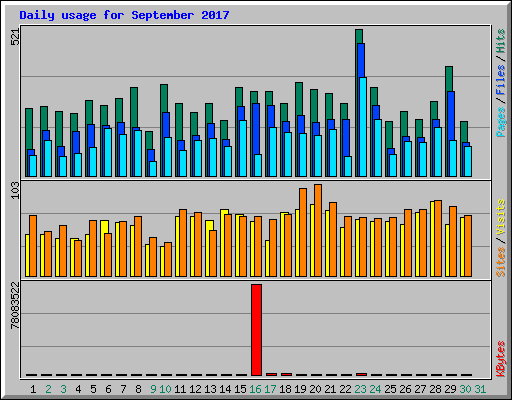Click the small red KBytes bar on day 17
Viewport: 512px width, 400px height.
pyautogui.click(x=271, y=374)
